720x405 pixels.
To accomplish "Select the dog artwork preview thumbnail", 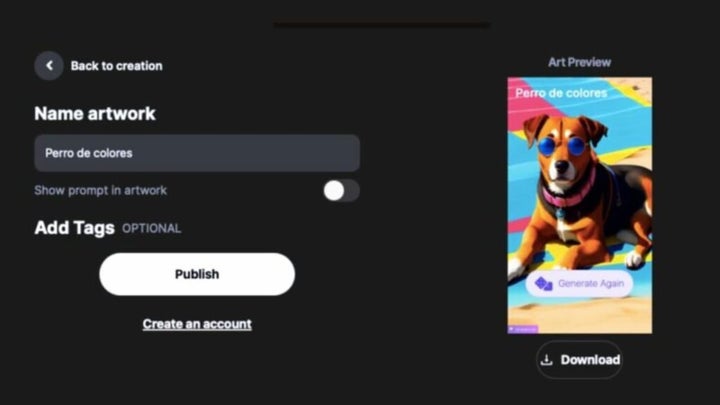I will click(579, 205).
